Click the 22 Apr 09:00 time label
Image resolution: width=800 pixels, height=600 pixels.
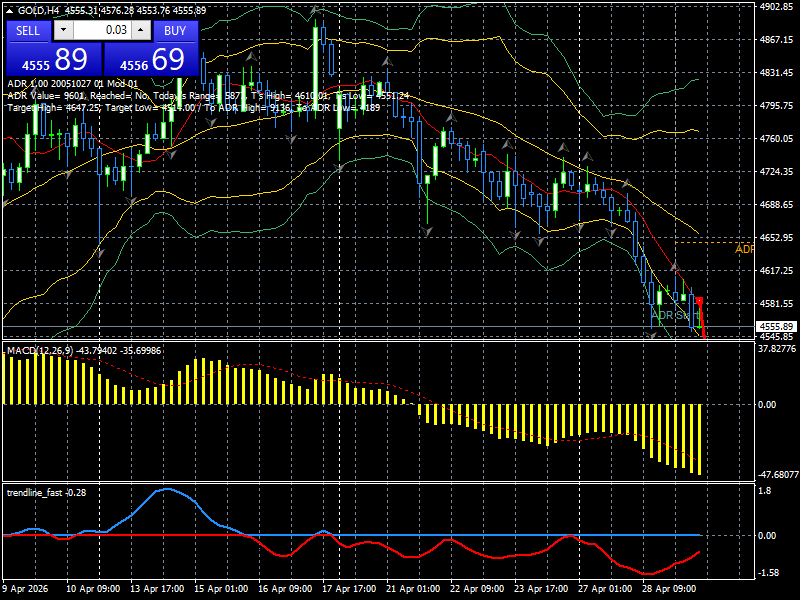pos(477,589)
